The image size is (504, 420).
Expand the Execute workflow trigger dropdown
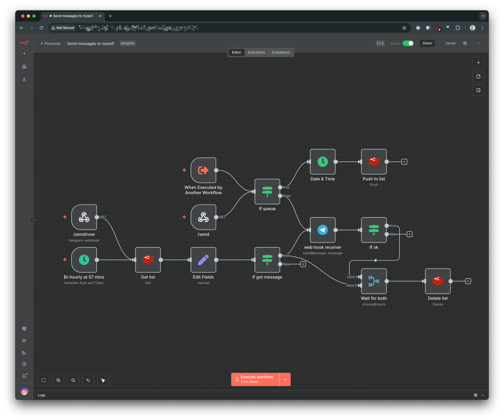click(x=285, y=379)
